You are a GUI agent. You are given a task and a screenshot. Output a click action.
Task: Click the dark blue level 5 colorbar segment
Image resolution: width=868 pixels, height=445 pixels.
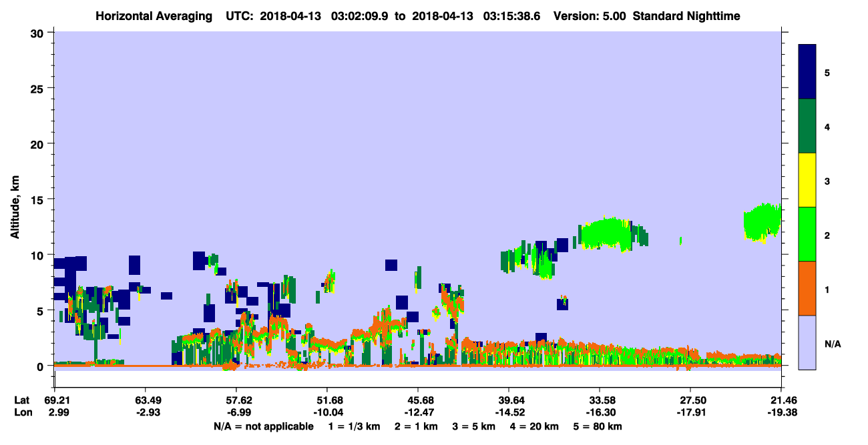point(807,71)
